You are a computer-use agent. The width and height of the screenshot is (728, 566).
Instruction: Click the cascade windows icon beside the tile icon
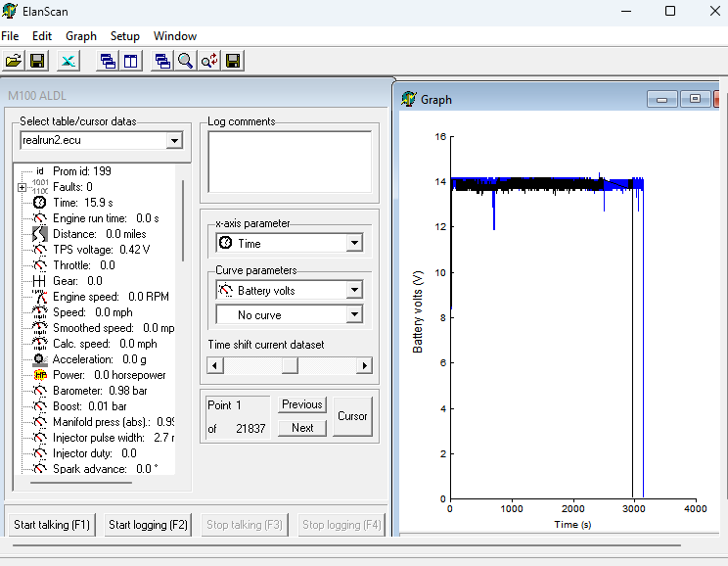pos(108,61)
